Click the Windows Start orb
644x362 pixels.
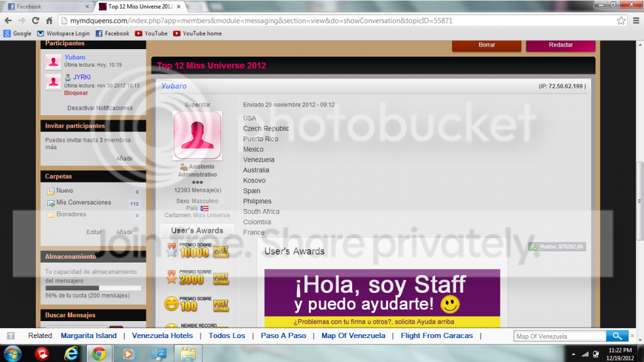pos(13,354)
